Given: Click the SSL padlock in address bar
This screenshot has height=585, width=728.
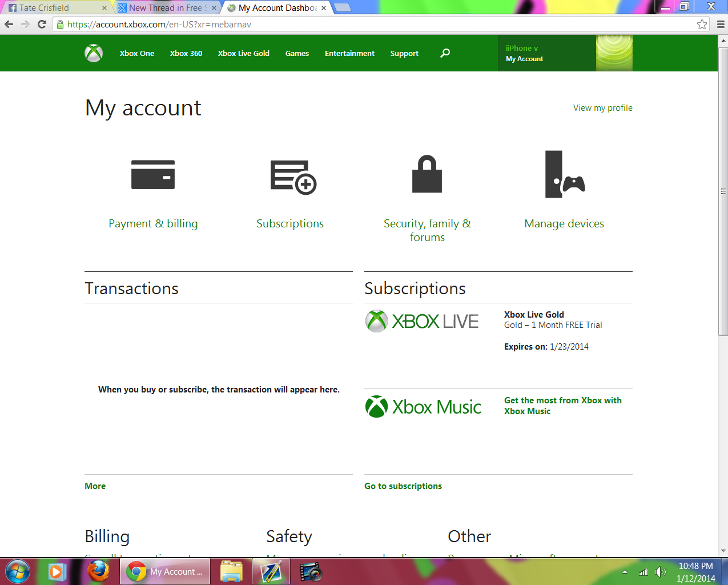Looking at the screenshot, I should pyautogui.click(x=60, y=24).
